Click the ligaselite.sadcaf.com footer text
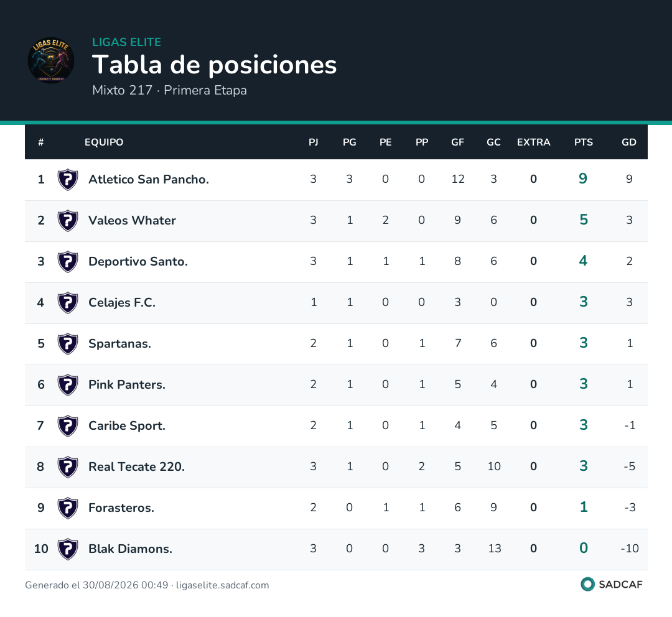This screenshot has height=617, width=672. [x=222, y=585]
